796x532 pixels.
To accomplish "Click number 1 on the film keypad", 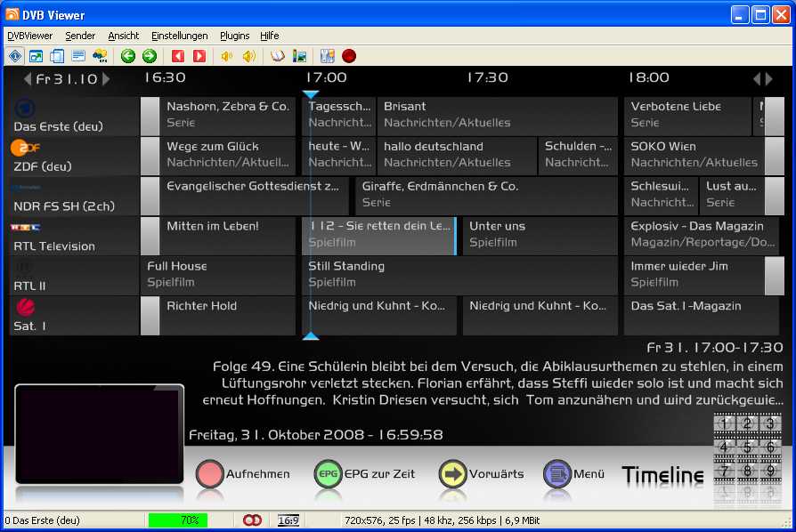I will (725, 423).
